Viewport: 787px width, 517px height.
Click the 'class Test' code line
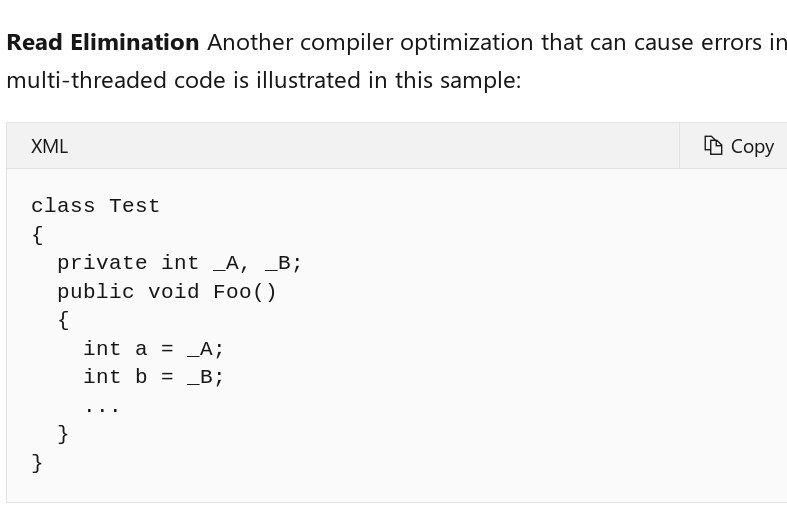point(95,206)
